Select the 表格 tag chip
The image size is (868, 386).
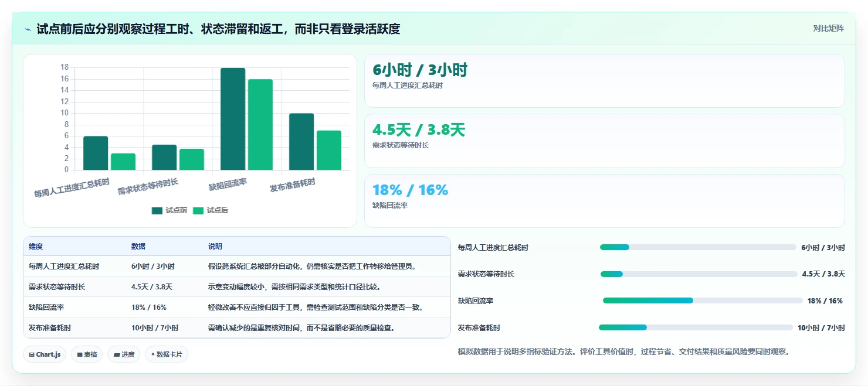87,354
